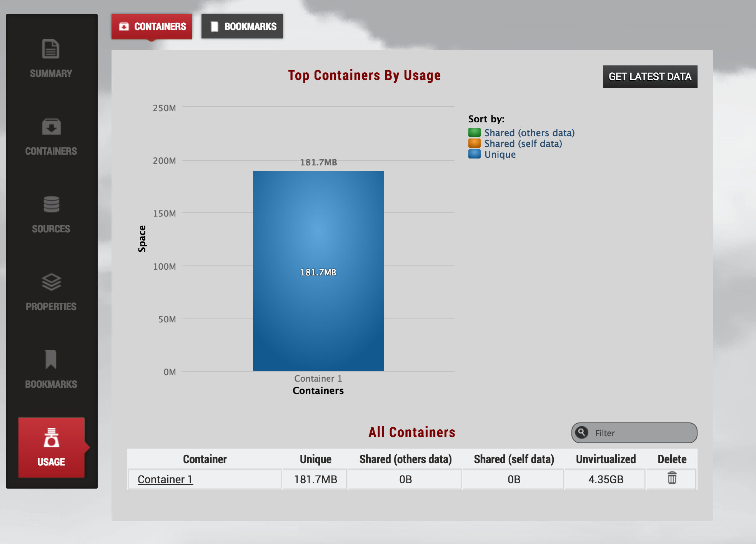Screen dimensions: 756x544
Task: Select the Containers top tab
Action: point(152,27)
